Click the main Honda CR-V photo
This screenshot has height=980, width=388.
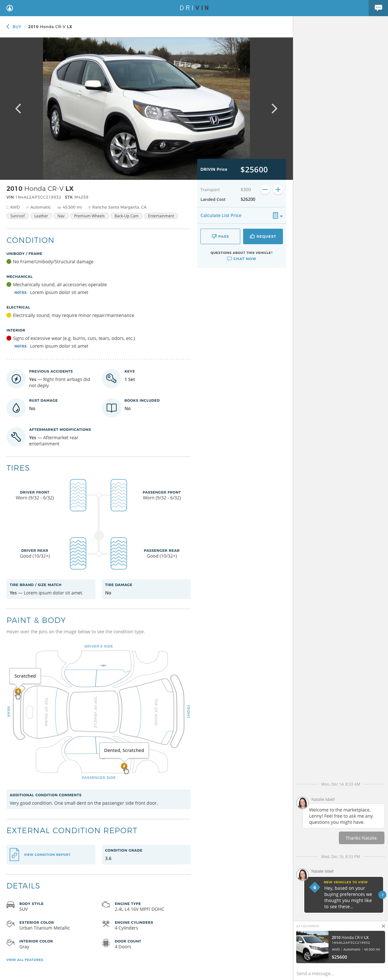pyautogui.click(x=146, y=108)
